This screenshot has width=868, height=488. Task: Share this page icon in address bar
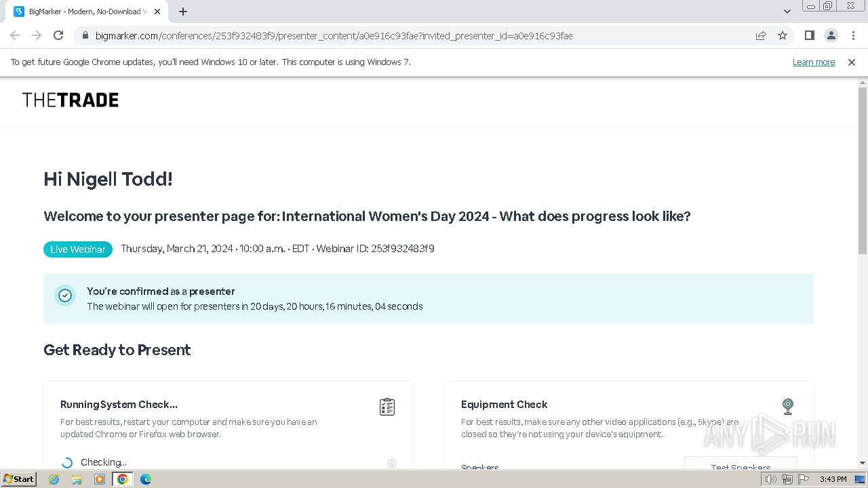click(x=761, y=35)
